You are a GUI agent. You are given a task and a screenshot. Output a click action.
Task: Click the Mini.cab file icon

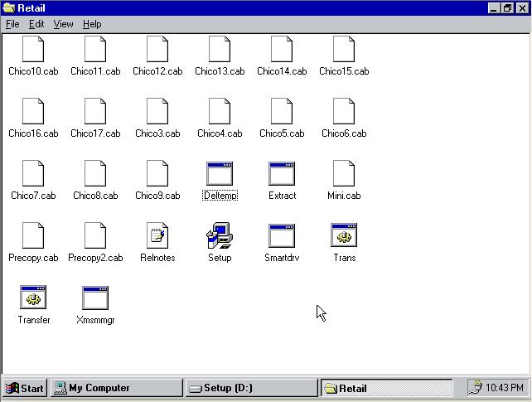(x=344, y=173)
